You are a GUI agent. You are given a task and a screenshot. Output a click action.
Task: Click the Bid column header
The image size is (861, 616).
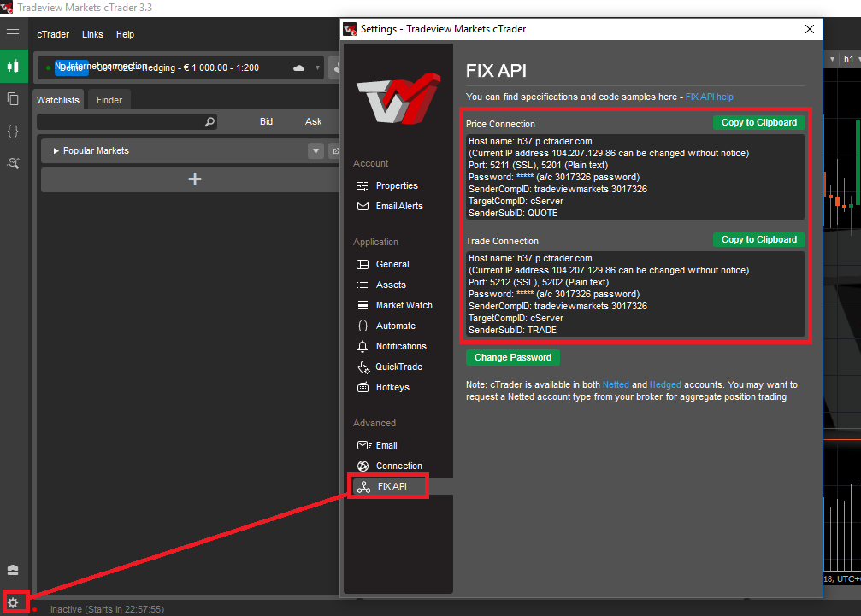pyautogui.click(x=266, y=122)
